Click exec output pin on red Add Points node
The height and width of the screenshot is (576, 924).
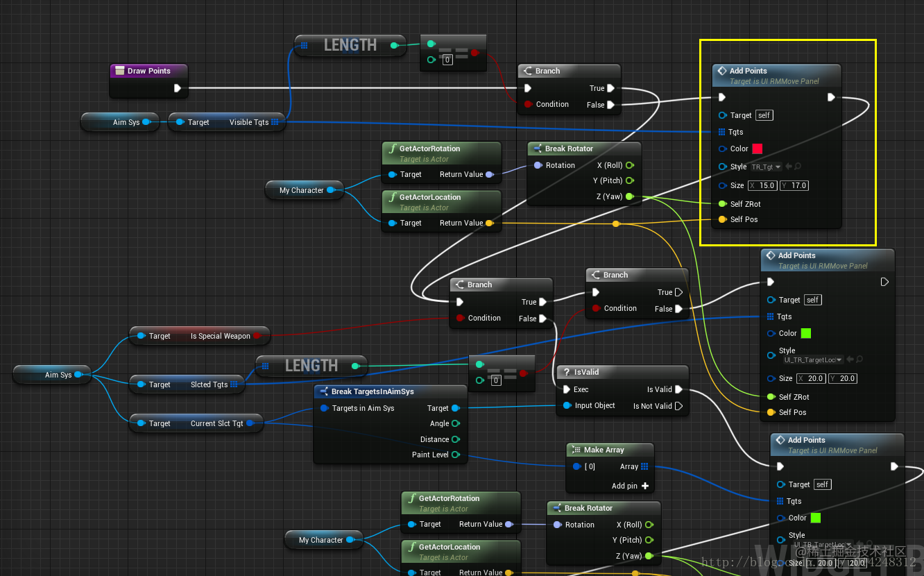point(831,97)
